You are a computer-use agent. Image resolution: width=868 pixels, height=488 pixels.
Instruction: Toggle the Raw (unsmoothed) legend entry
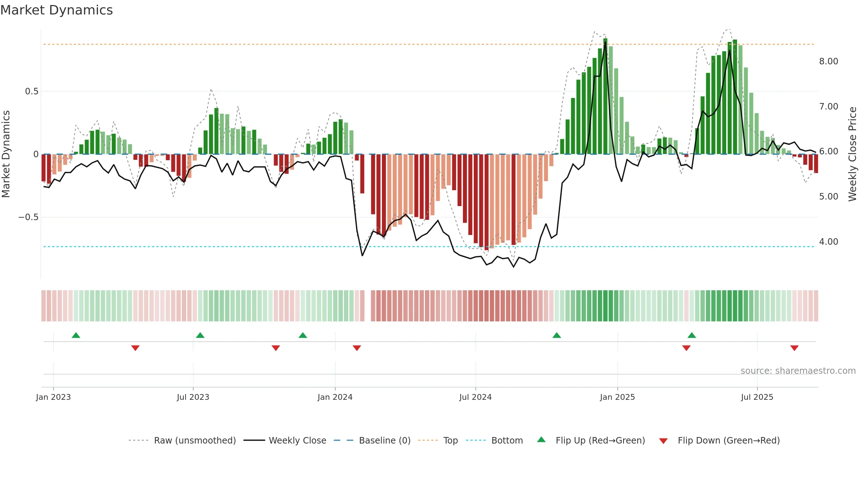182,441
